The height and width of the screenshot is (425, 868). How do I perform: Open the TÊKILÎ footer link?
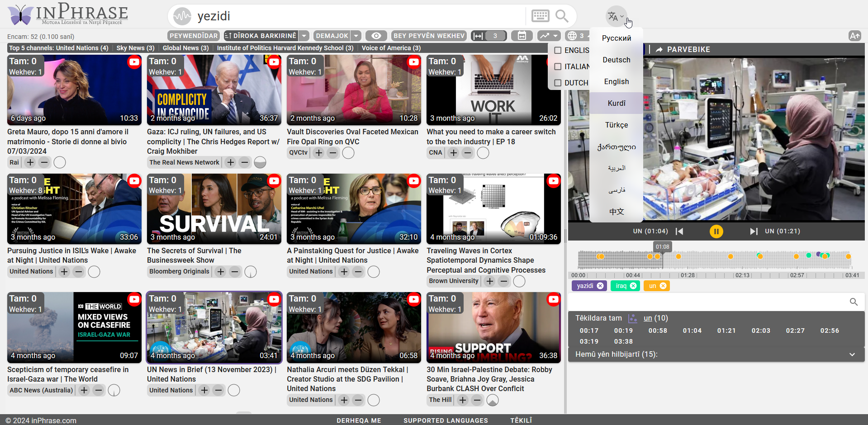(521, 420)
